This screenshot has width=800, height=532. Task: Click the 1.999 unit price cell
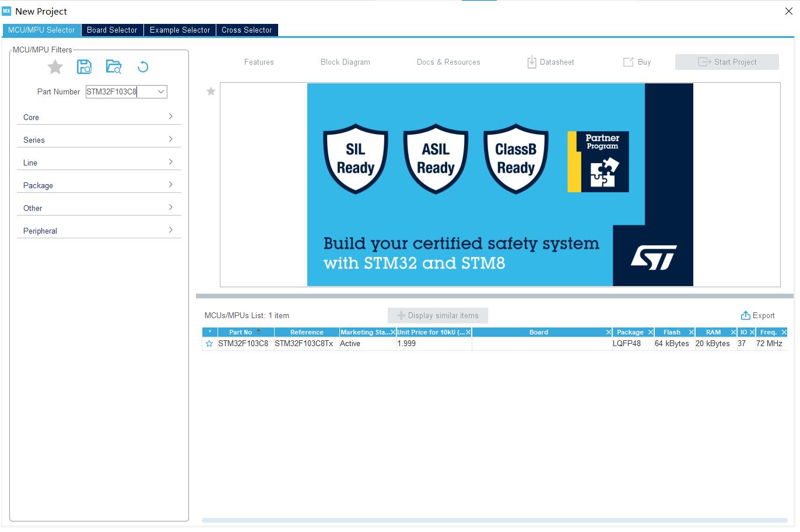click(434, 344)
